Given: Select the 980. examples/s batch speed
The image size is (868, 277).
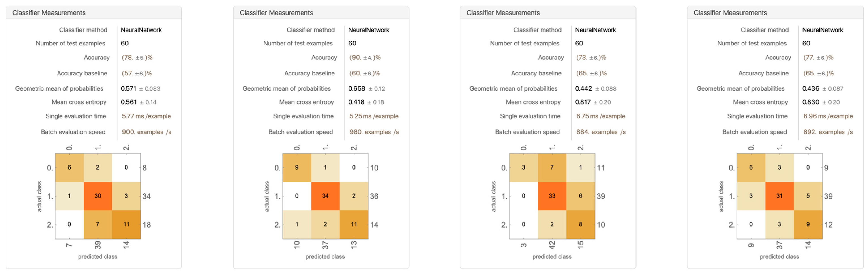Looking at the screenshot, I should pyautogui.click(x=374, y=132).
